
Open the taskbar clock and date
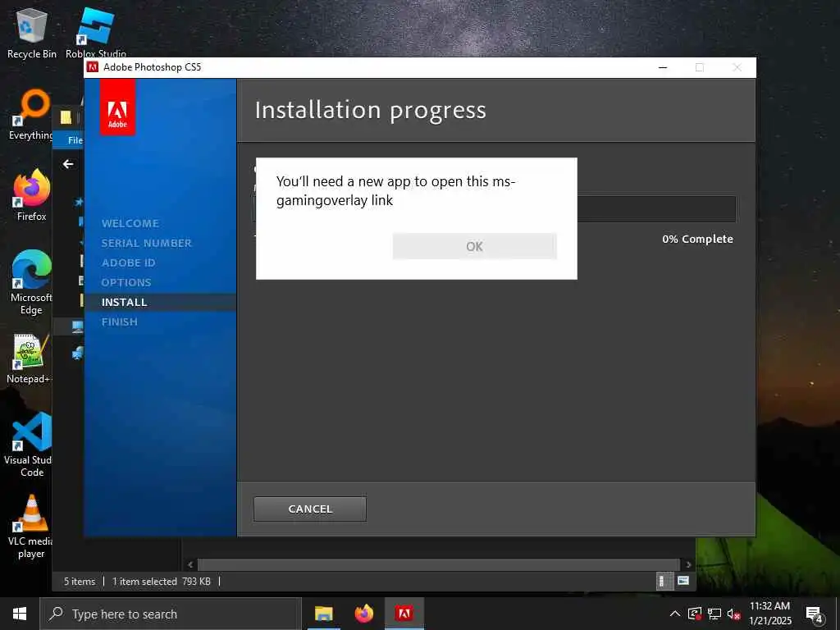(x=769, y=614)
